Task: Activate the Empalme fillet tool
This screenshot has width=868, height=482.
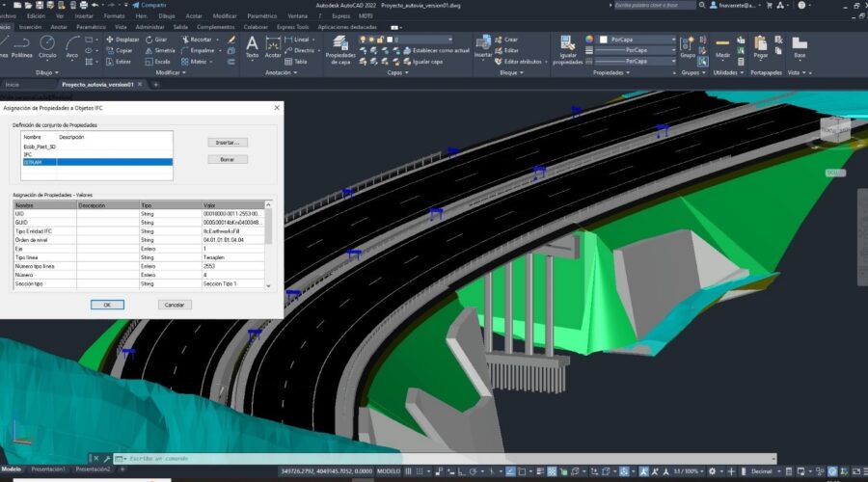Action: tap(198, 50)
